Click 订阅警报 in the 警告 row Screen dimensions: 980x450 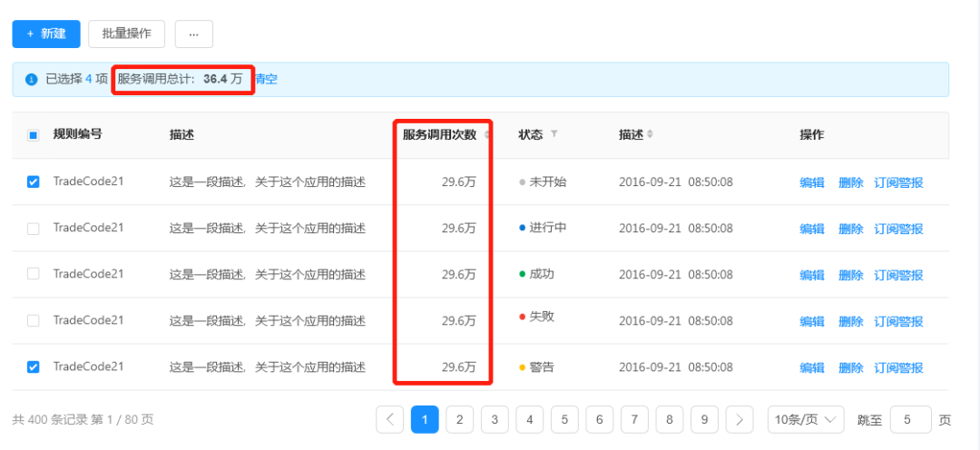coord(898,367)
